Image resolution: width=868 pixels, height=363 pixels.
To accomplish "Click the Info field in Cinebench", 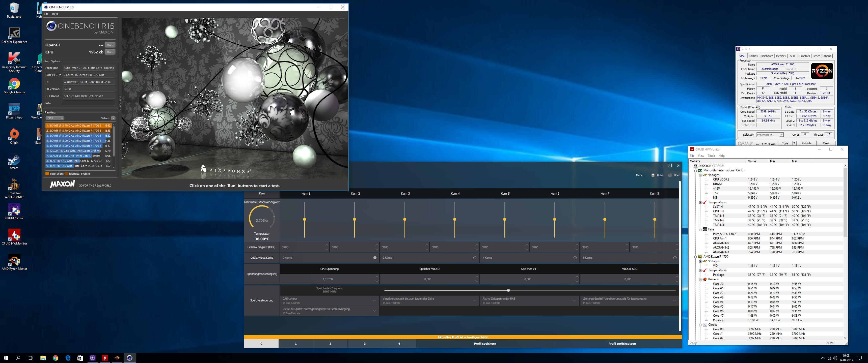I will (x=89, y=103).
